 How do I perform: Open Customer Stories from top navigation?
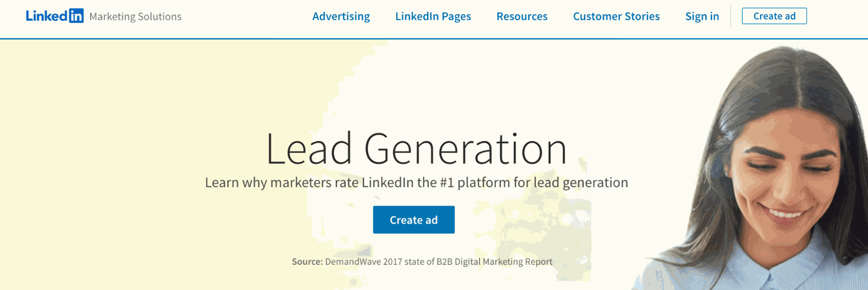click(616, 16)
